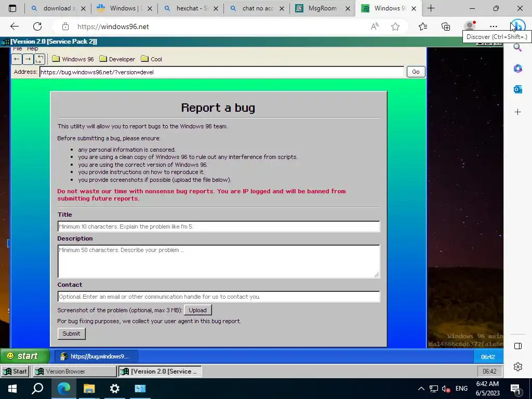Open Edge Settings and more menu

coord(494,26)
